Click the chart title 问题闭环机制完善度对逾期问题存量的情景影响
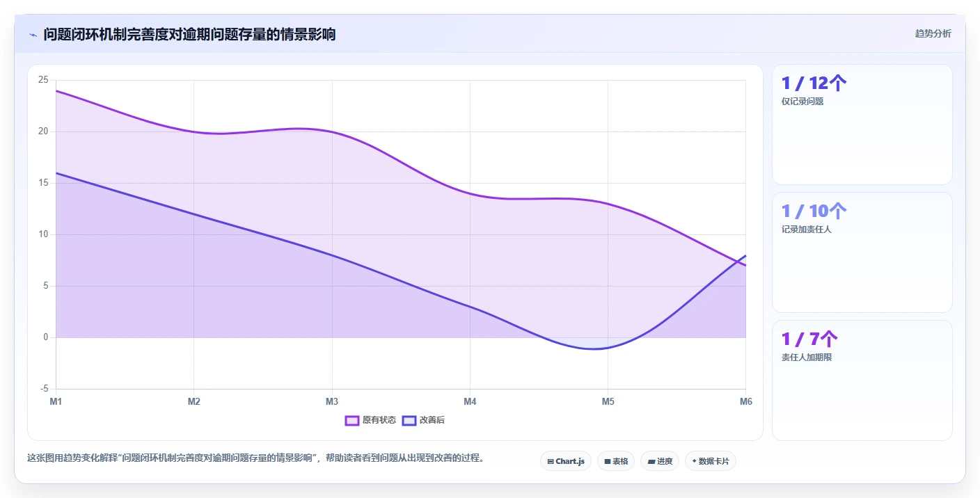Viewport: 980px width, 498px height. (x=189, y=34)
